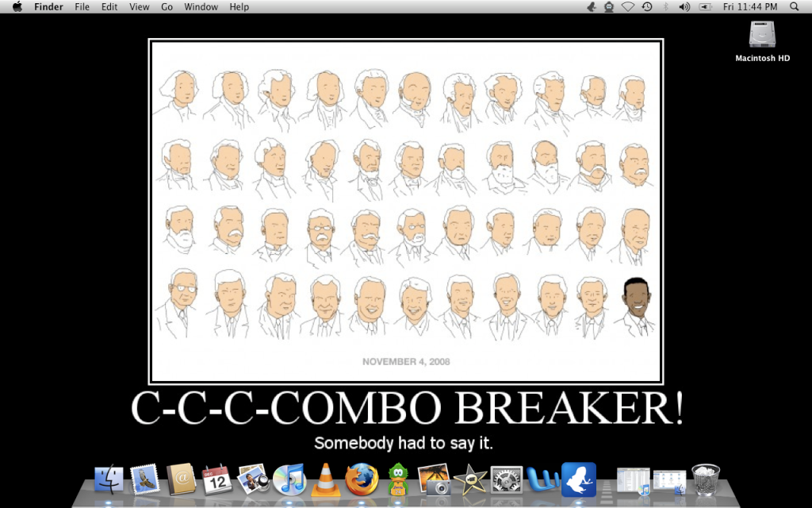
Task: Open the View menu
Action: pyautogui.click(x=140, y=6)
